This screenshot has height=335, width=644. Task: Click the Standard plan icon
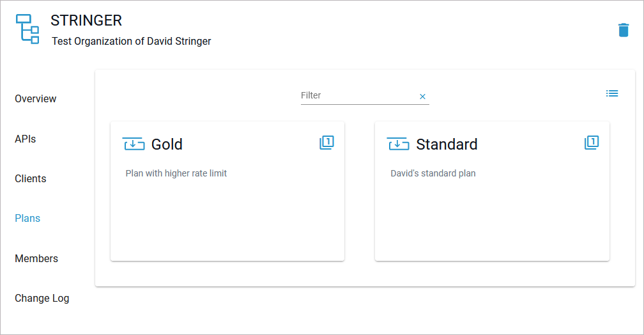coord(398,144)
